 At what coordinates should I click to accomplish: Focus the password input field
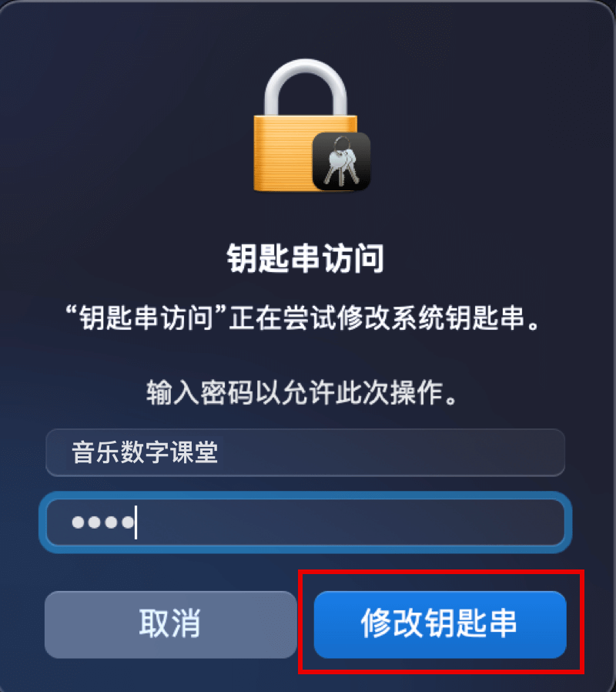click(306, 522)
